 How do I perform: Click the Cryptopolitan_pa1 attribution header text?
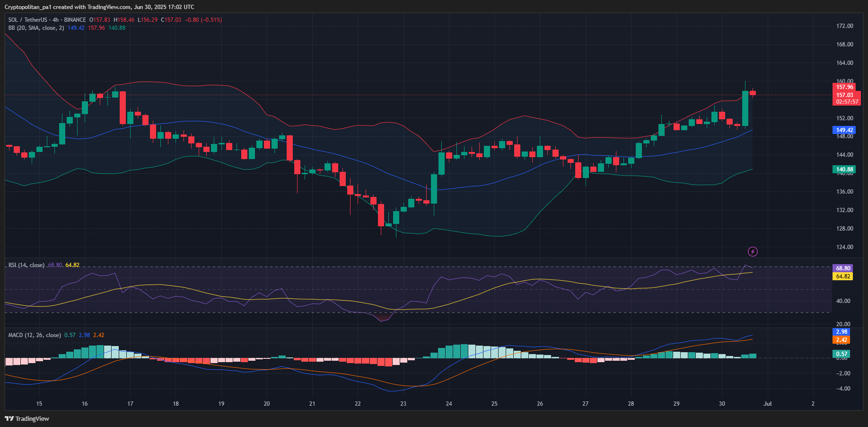click(x=99, y=7)
